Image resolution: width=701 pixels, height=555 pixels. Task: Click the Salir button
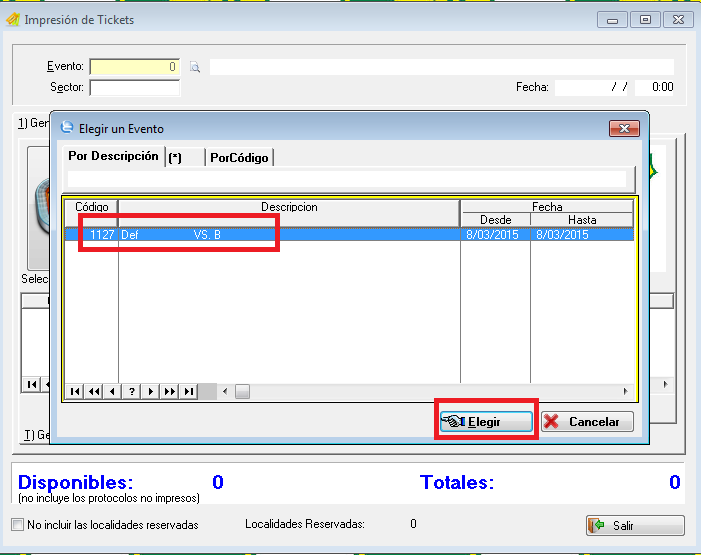click(635, 526)
